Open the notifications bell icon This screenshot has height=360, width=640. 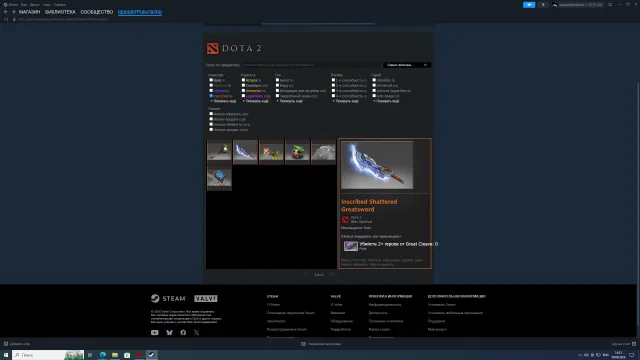(x=543, y=5)
